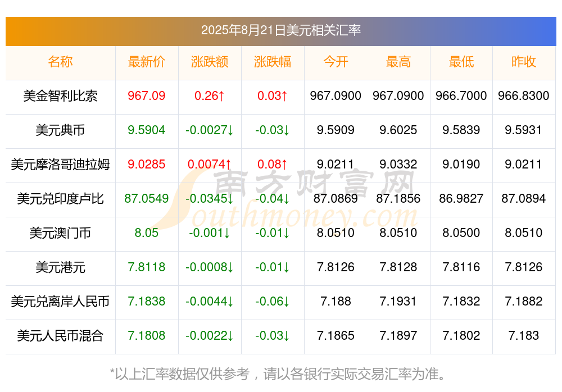The image size is (562, 392).
Task: Click the latest price '7.1838'
Action: (147, 302)
